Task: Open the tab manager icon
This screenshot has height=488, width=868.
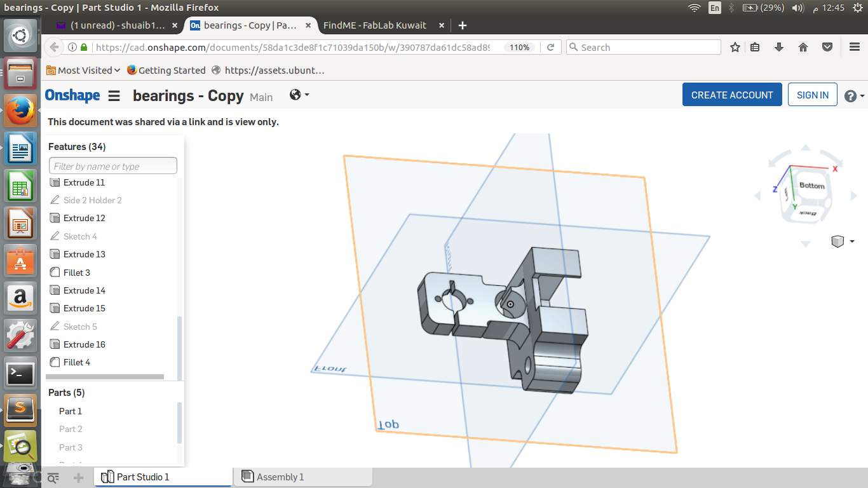Action: [x=53, y=477]
